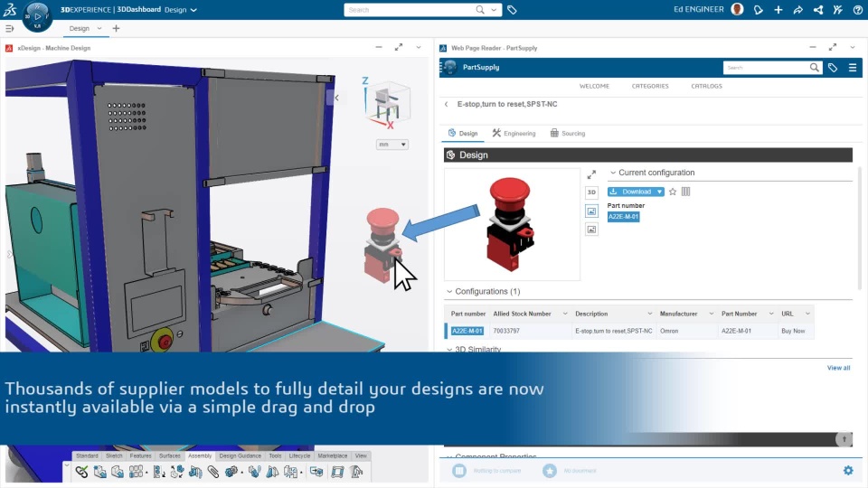Select the Design Guidance toolbar tab
This screenshot has height=488, width=868.
(241, 455)
